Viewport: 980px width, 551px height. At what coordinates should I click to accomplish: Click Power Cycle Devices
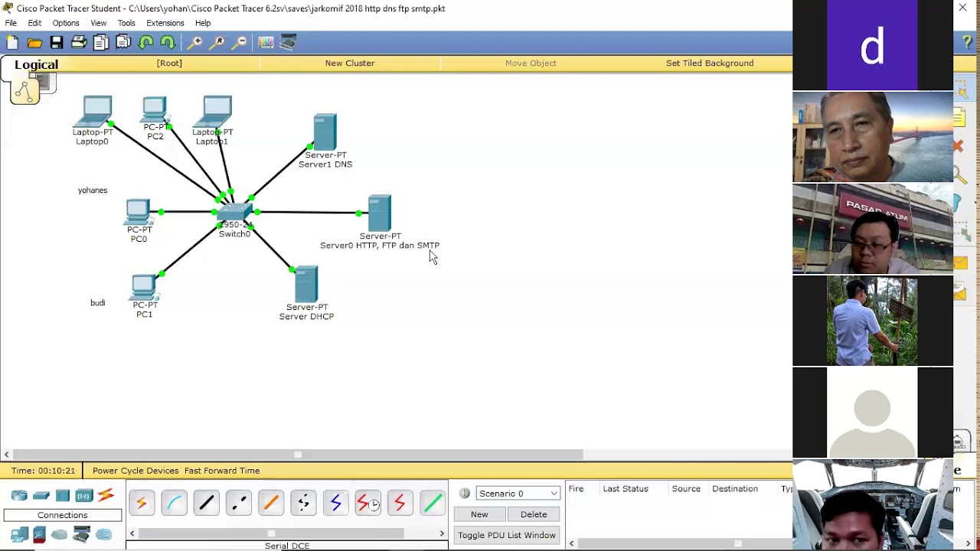[136, 471]
